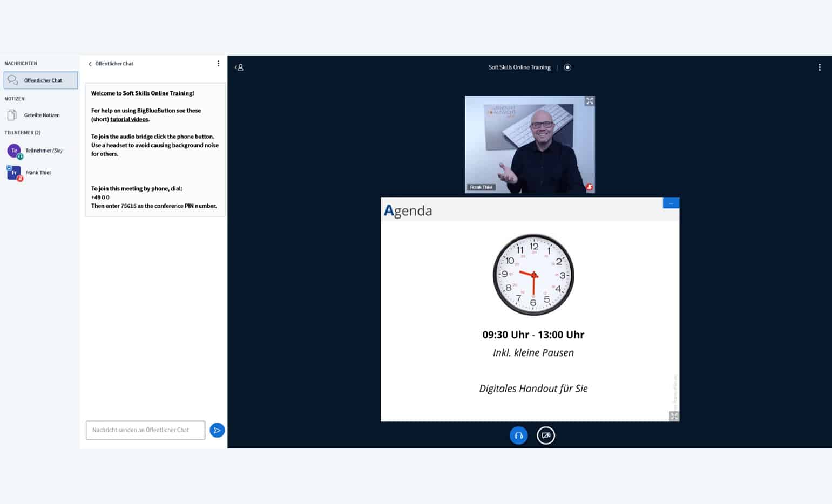Open chat options three-dot menu
This screenshot has width=832, height=504.
pos(218,64)
